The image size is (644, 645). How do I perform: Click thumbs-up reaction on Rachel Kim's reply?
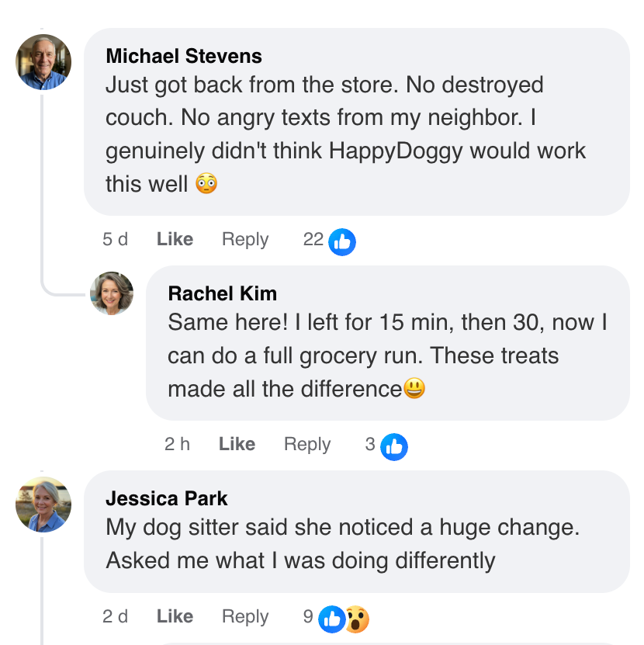tap(394, 446)
